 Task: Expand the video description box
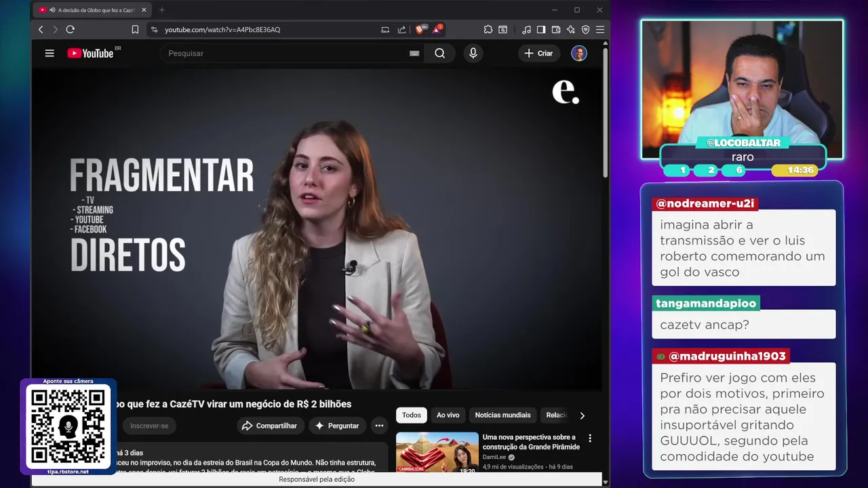[251, 457]
